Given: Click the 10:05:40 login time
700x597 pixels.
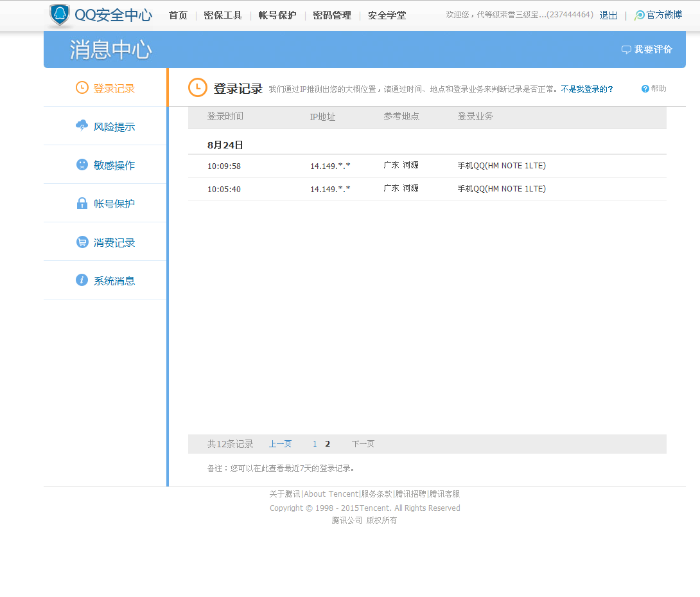Looking at the screenshot, I should point(224,190).
